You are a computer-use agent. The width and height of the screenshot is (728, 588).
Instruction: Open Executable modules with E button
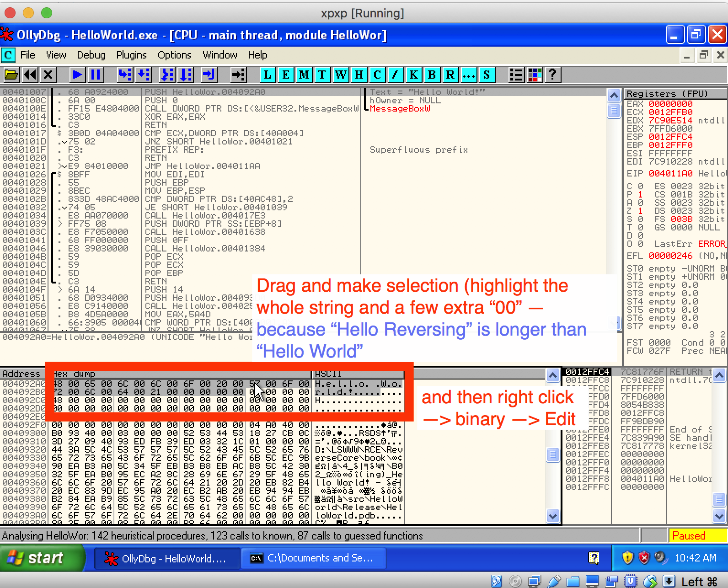pos(286,75)
